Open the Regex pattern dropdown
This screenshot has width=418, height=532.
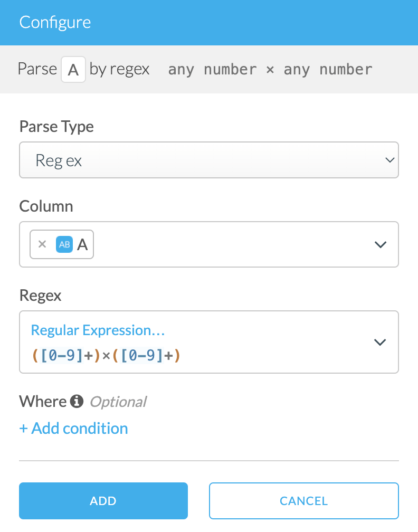(379, 342)
